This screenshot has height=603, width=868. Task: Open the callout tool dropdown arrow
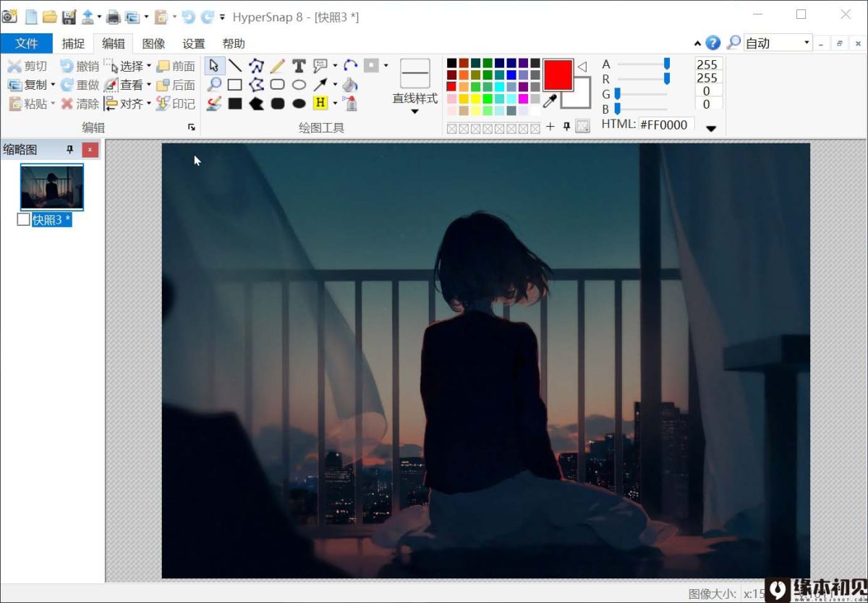335,66
